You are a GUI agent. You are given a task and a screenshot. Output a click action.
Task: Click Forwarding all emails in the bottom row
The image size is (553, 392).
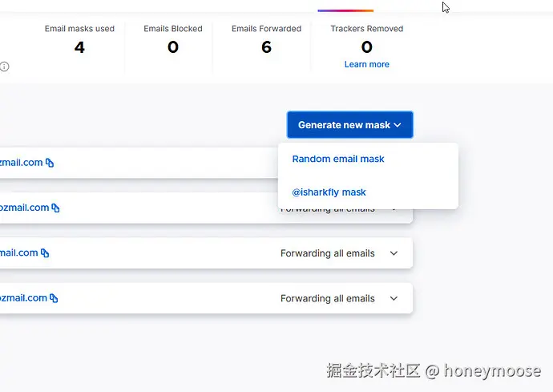pyautogui.click(x=328, y=298)
